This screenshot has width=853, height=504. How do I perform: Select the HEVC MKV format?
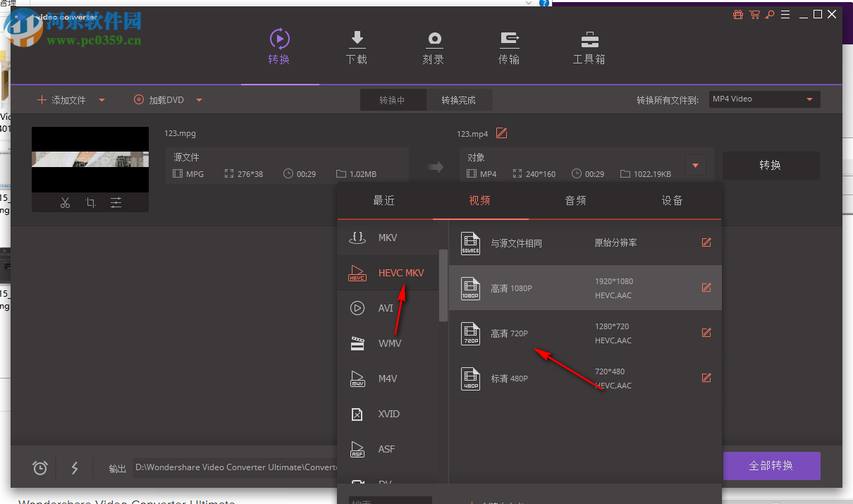[388, 273]
